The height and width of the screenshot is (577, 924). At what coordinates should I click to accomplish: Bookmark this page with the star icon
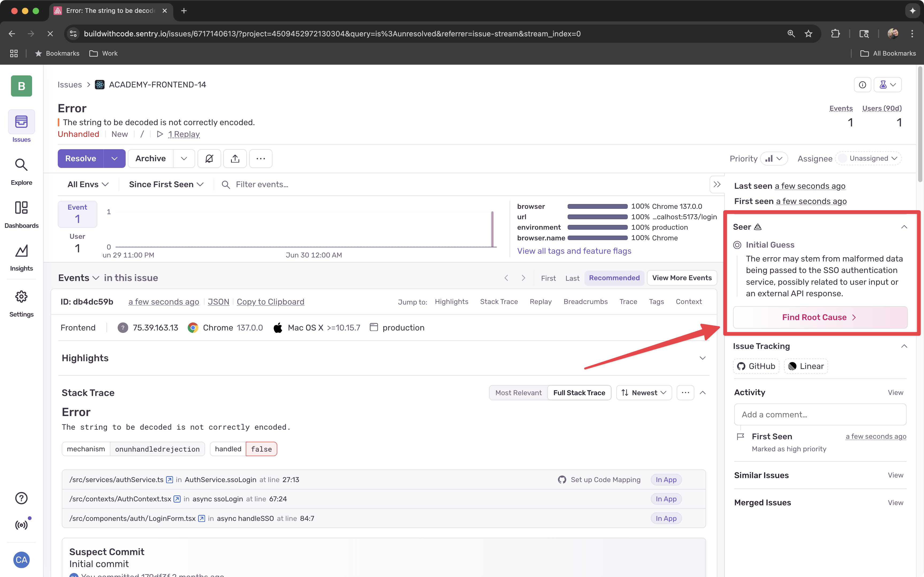(808, 34)
